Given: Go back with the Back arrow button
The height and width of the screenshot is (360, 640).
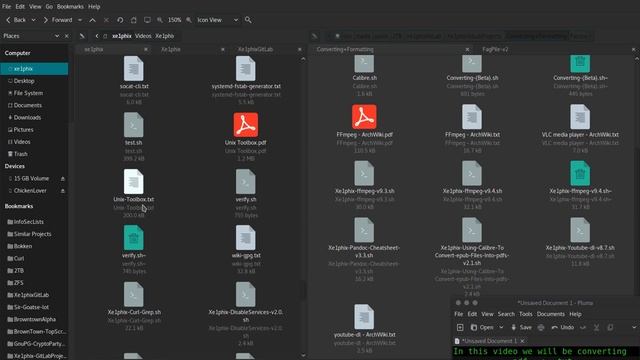Looking at the screenshot, I should (x=16, y=20).
